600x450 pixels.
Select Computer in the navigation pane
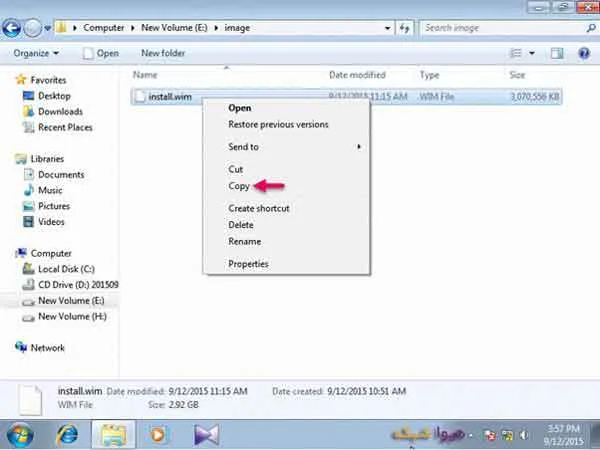click(51, 253)
